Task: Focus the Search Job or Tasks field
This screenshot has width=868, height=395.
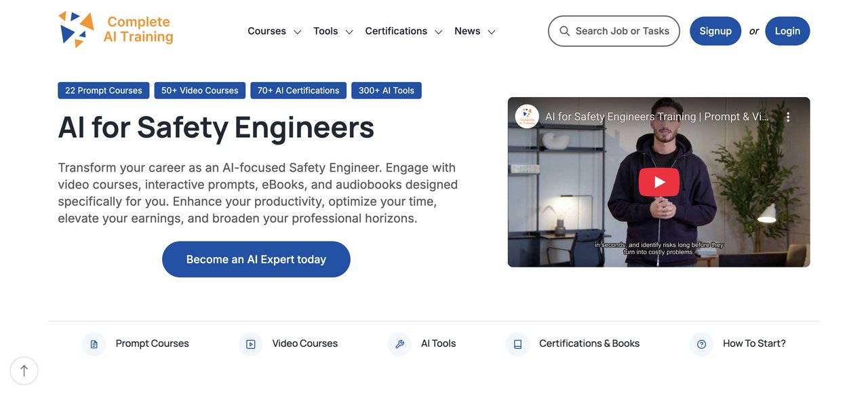Action: pyautogui.click(x=622, y=31)
